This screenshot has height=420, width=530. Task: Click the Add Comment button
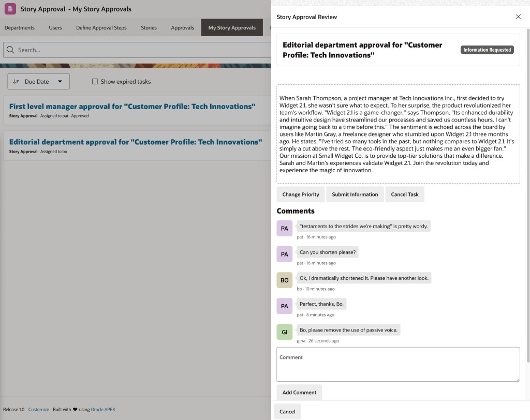point(299,393)
